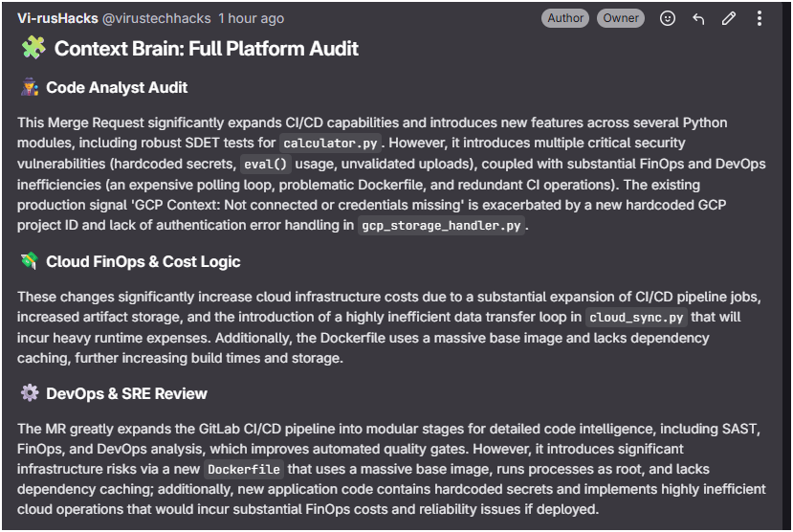
Task: Open the more actions kebab menu
Action: click(759, 19)
